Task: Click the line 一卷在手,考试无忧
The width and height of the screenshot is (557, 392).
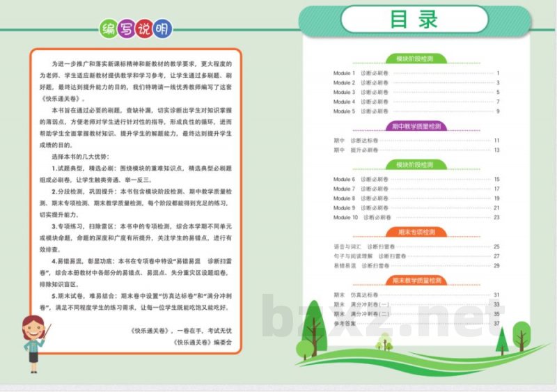Action: (205, 331)
